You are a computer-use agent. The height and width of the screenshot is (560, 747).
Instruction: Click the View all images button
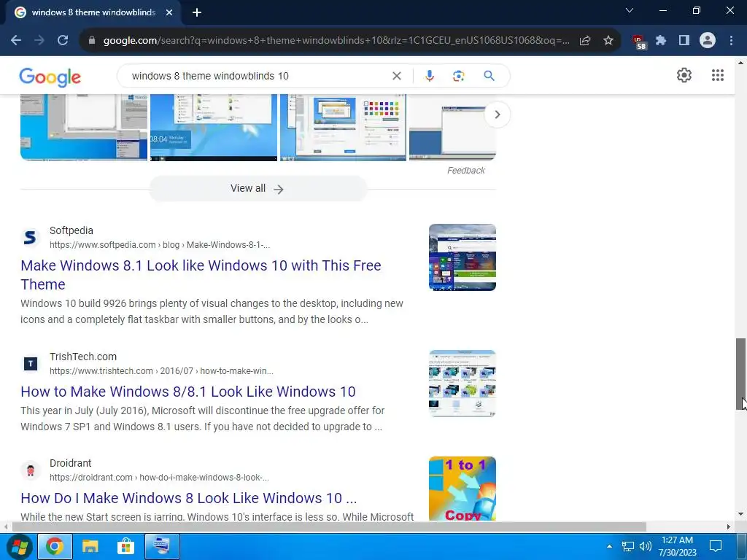click(x=258, y=189)
